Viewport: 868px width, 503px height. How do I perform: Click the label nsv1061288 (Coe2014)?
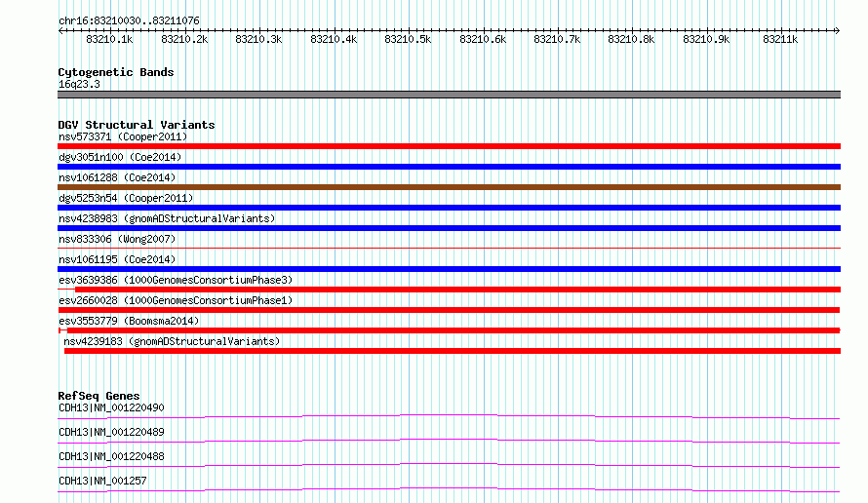point(117,177)
